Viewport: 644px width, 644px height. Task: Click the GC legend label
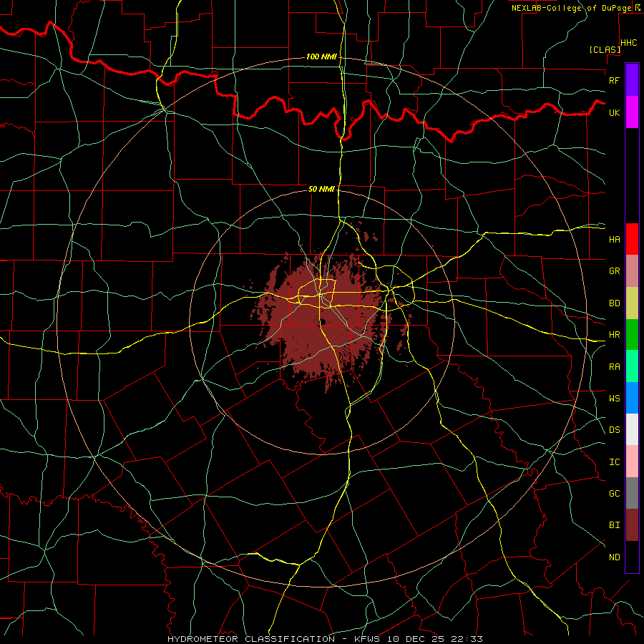614,494
